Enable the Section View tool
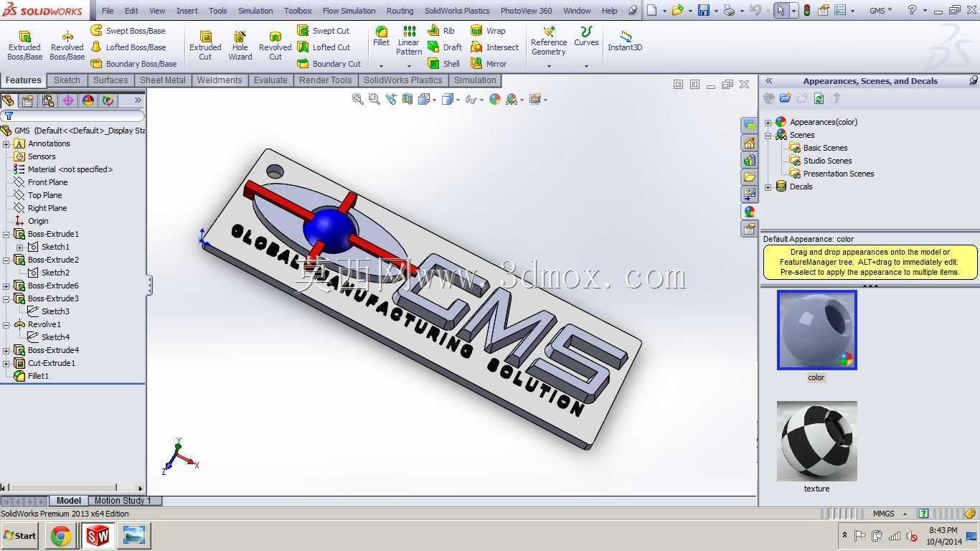The height and width of the screenshot is (551, 980). (x=407, y=99)
